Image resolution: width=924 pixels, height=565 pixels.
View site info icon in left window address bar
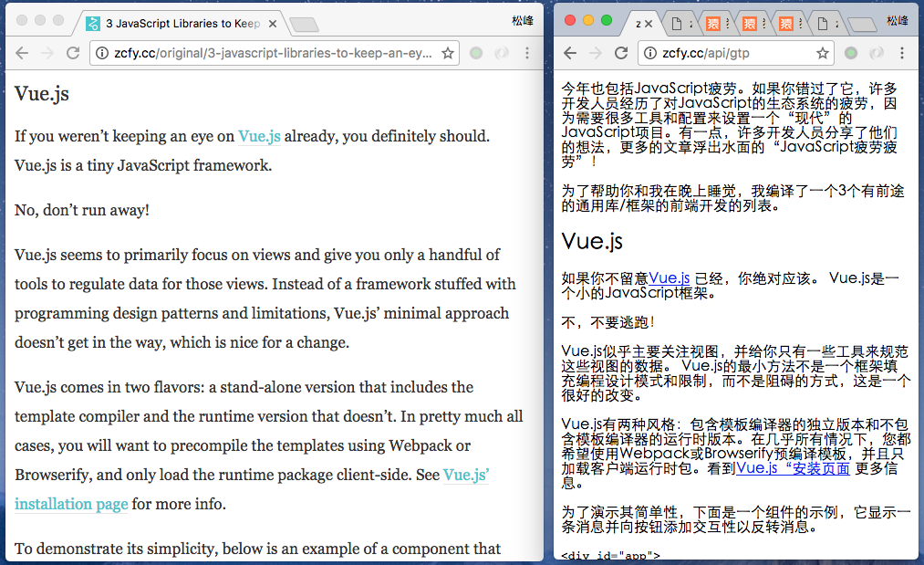point(102,53)
